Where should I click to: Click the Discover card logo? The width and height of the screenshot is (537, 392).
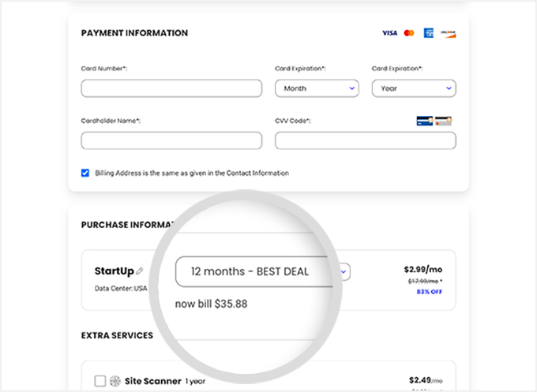tap(449, 33)
